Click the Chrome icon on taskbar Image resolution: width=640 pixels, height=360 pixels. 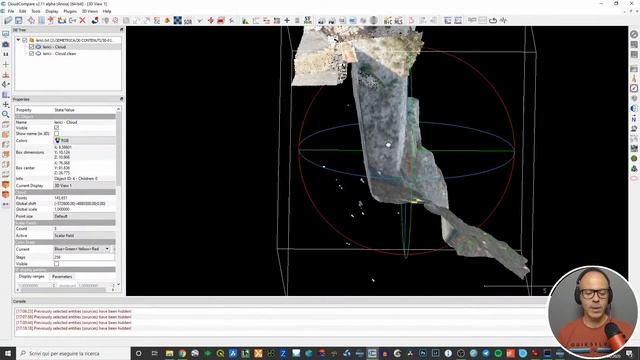pyautogui.click(x=182, y=353)
